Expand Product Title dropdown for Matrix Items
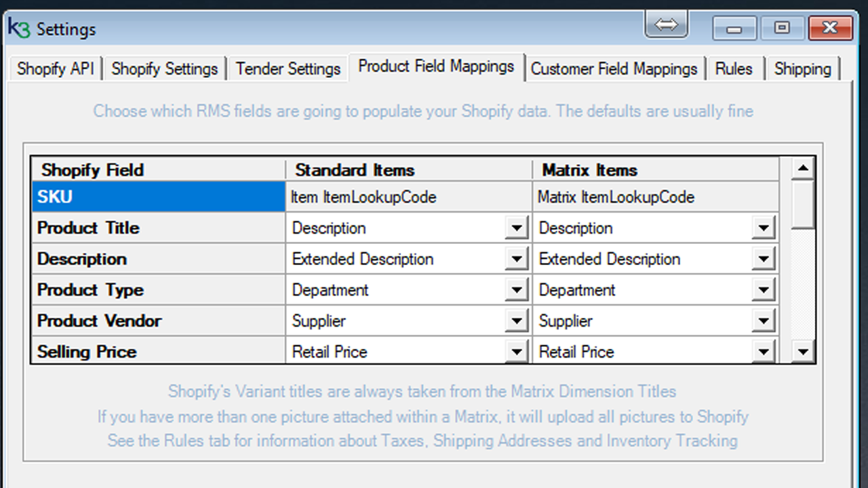This screenshot has height=488, width=868. [764, 228]
